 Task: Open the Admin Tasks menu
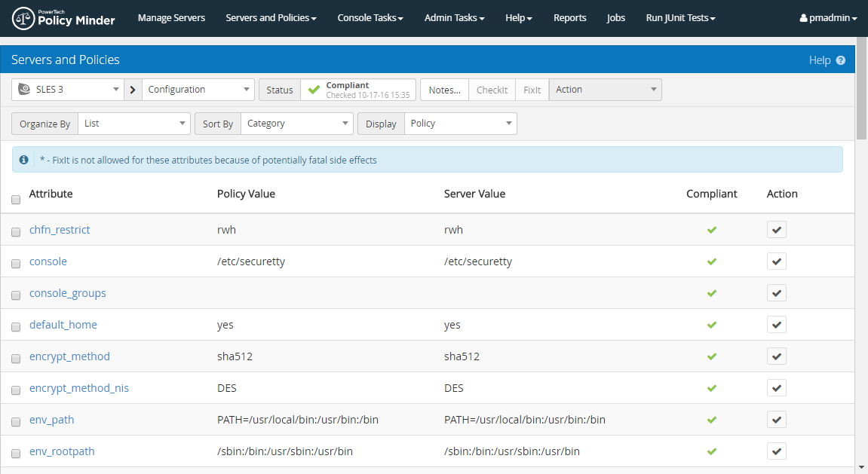(x=454, y=18)
